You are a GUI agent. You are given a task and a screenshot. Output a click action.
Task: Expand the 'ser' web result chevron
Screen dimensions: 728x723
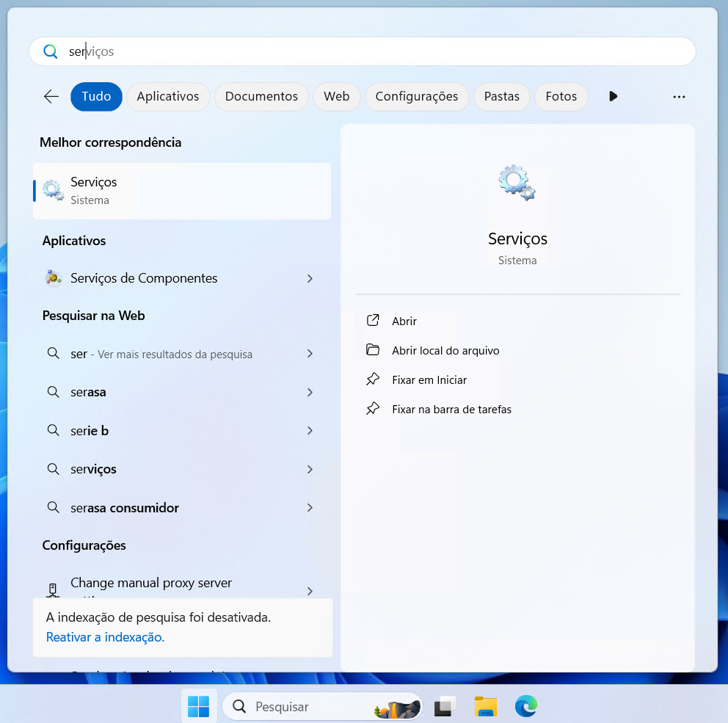click(310, 353)
